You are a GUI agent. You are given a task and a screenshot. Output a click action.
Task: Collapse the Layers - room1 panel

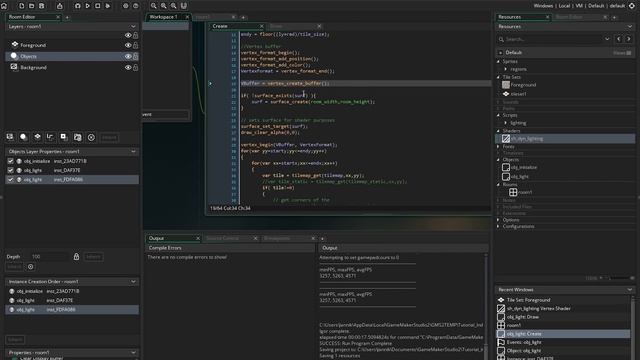pyautogui.click(x=133, y=27)
